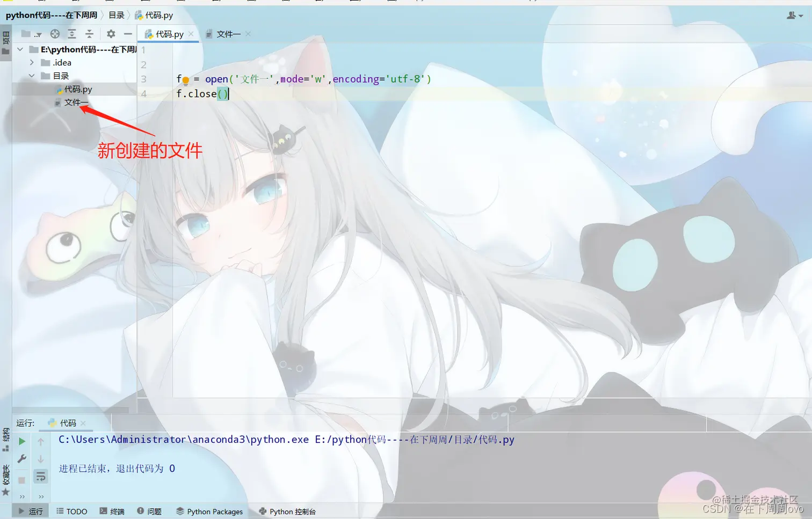Image resolution: width=812 pixels, height=519 pixels.
Task: Toggle the 结构 structure side tab
Action: point(6,440)
